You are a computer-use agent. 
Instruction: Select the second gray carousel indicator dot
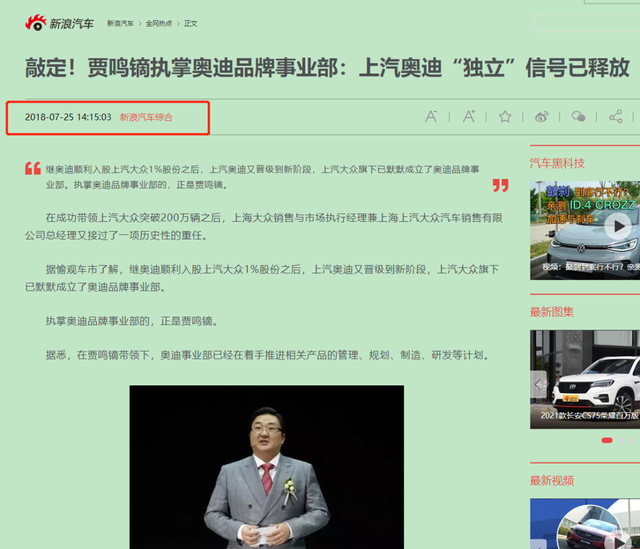620,440
